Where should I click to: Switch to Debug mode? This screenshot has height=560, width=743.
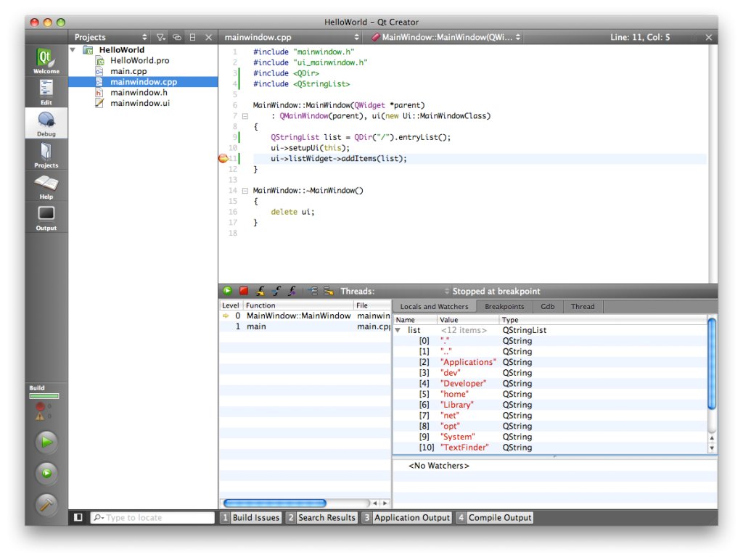pos(46,123)
